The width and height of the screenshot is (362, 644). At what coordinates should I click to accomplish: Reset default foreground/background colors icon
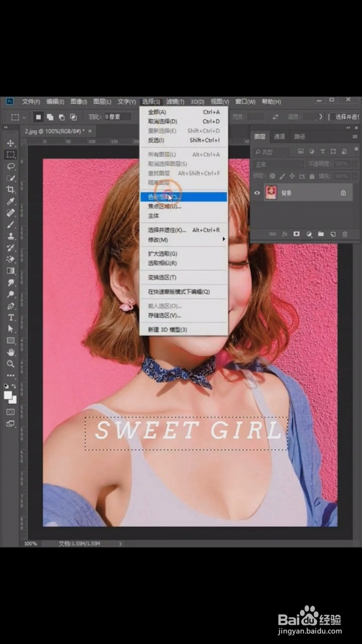pyautogui.click(x=7, y=386)
